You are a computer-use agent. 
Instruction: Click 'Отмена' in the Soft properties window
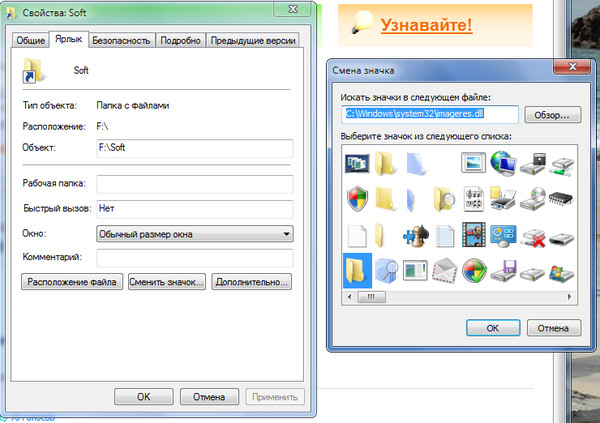tap(209, 397)
